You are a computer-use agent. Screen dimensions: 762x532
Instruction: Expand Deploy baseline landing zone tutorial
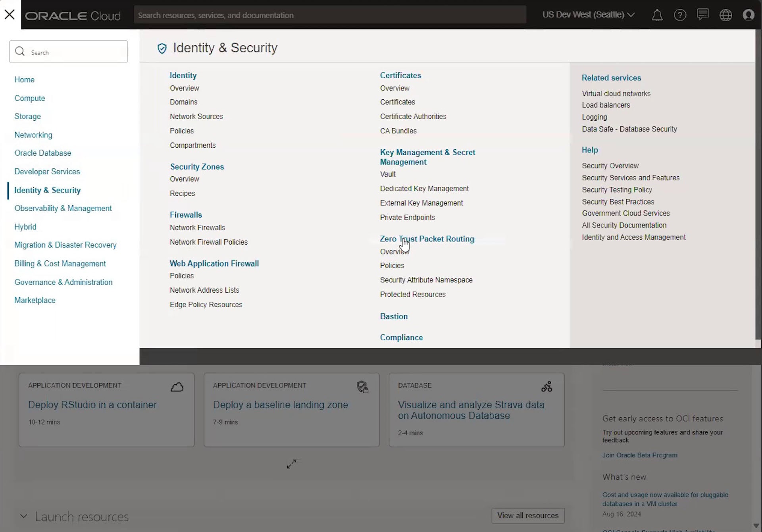tap(291, 464)
